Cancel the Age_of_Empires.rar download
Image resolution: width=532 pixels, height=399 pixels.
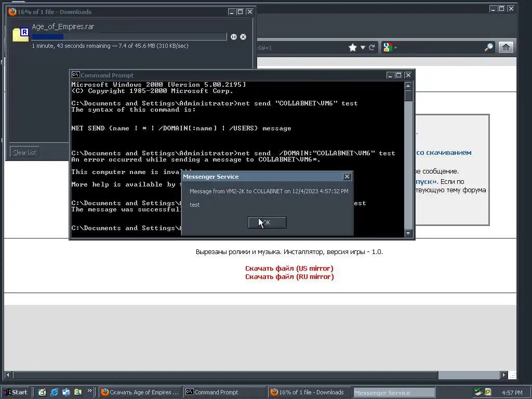[x=243, y=37]
